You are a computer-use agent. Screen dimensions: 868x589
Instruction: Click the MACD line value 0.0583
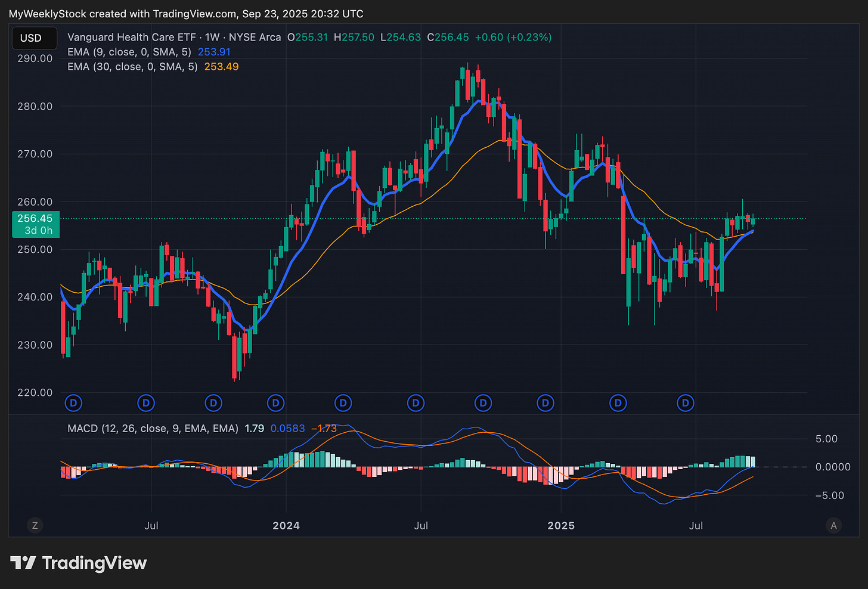[x=287, y=429]
